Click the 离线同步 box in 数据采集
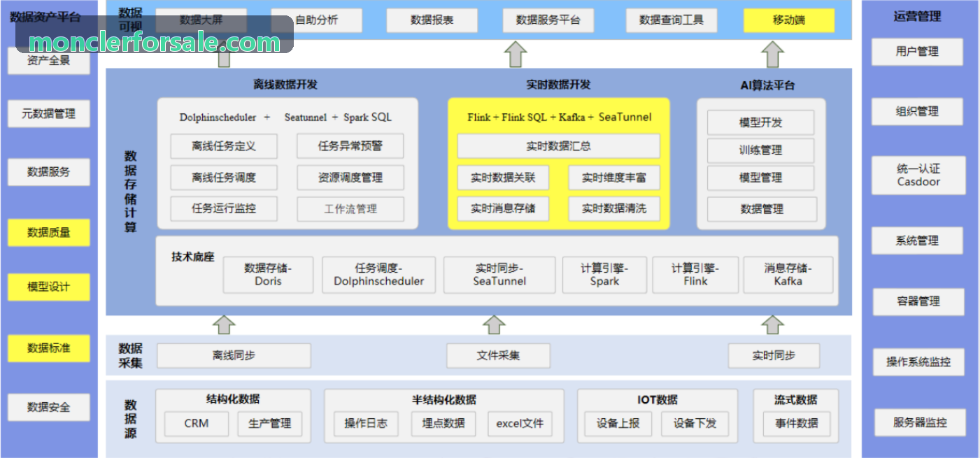Viewport: 980px width, 458px height. click(x=234, y=356)
